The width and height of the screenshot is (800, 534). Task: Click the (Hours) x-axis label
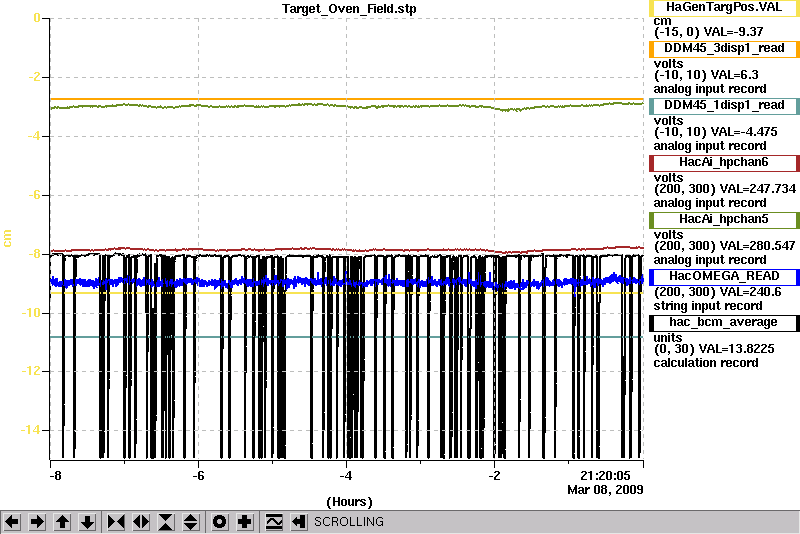(x=349, y=502)
